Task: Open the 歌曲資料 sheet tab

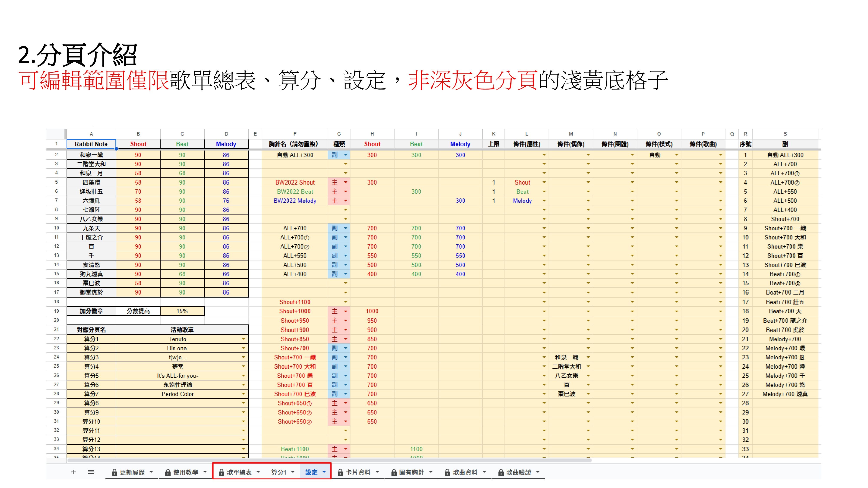Action: point(465,472)
